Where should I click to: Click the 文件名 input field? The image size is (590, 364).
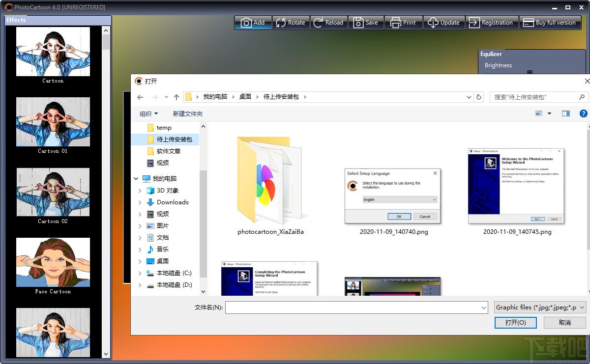pos(352,308)
